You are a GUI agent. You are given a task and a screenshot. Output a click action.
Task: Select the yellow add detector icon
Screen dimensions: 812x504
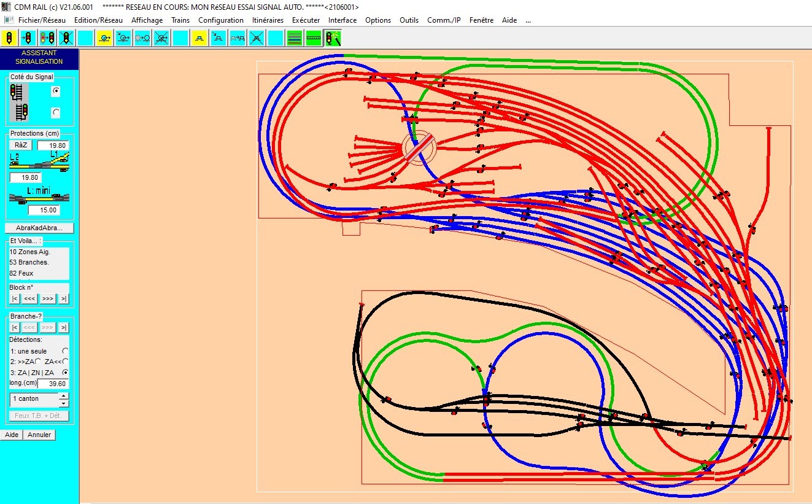[x=104, y=38]
